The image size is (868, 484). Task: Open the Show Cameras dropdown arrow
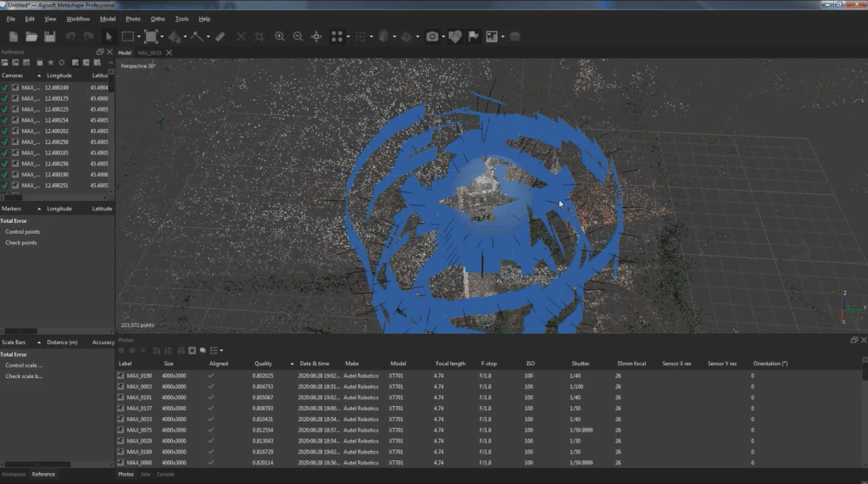(442, 37)
